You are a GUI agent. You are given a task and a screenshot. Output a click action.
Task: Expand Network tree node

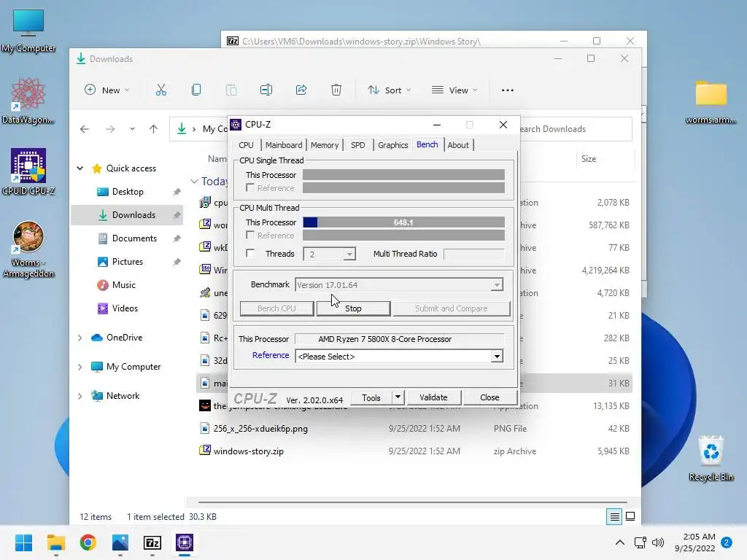point(80,396)
